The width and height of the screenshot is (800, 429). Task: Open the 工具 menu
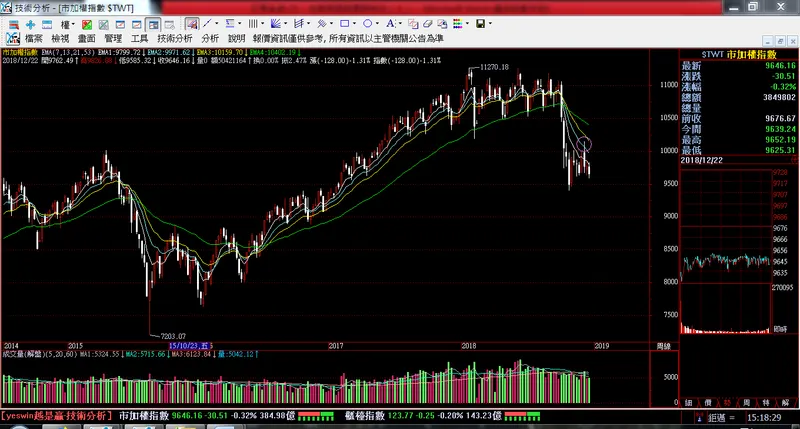coord(139,39)
